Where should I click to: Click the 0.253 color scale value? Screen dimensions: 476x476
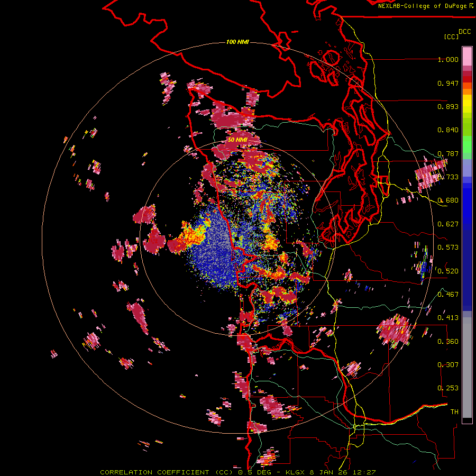448,388
